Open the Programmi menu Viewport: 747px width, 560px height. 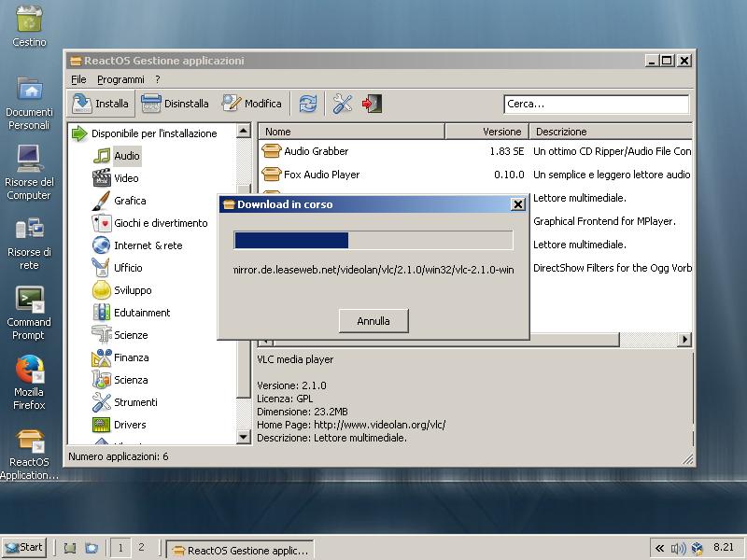coord(120,79)
